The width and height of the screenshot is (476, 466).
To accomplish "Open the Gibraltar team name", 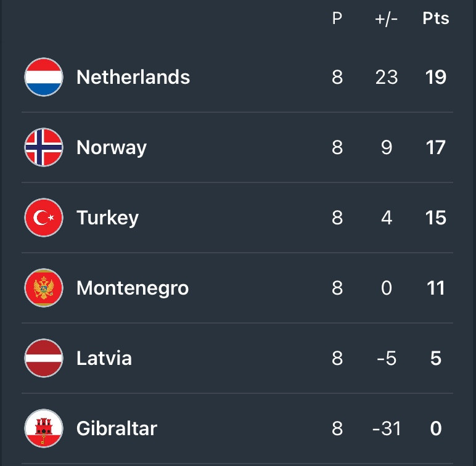I will point(117,428).
